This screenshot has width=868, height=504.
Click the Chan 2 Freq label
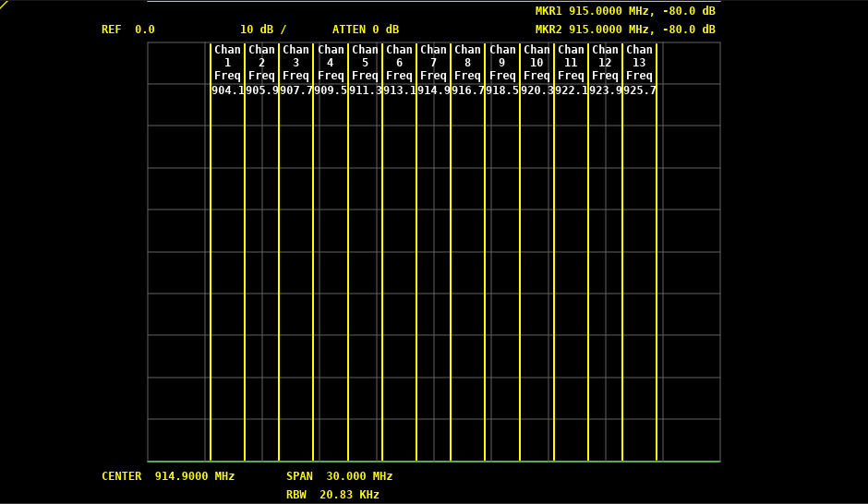click(261, 63)
